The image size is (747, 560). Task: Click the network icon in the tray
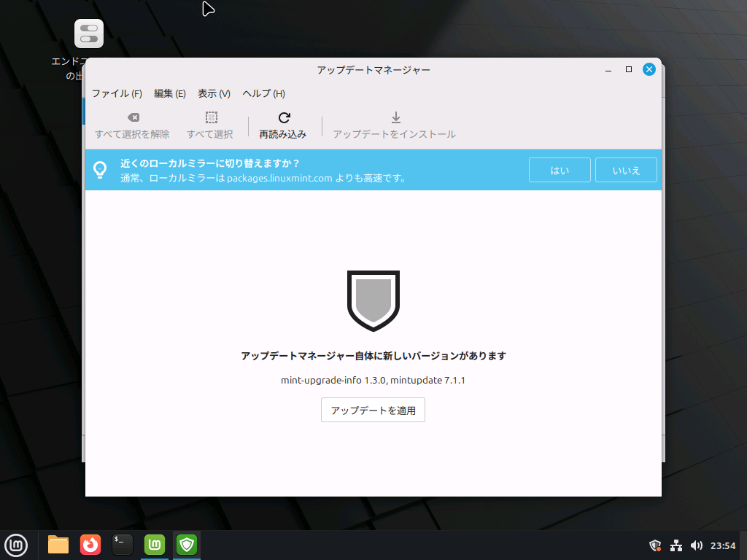pyautogui.click(x=675, y=545)
